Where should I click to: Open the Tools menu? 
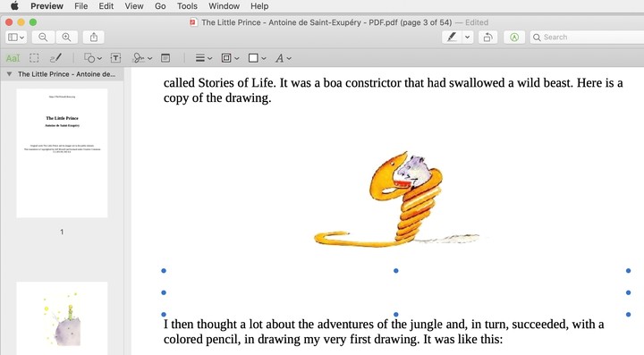(x=187, y=6)
